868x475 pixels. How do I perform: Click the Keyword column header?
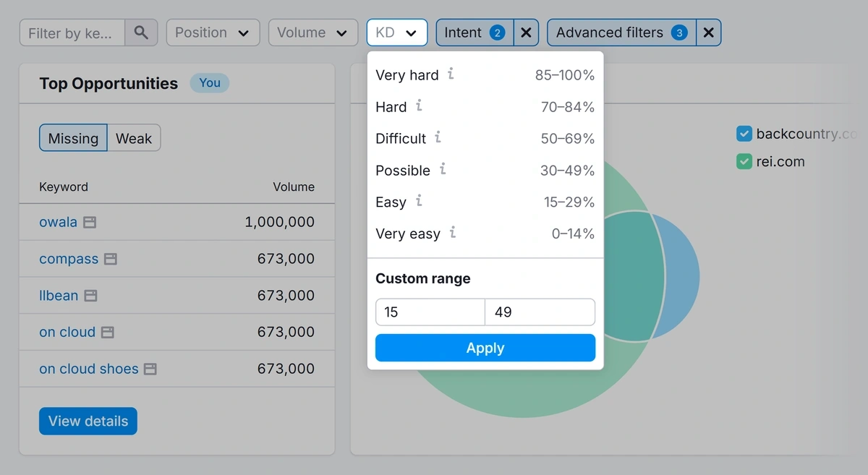point(64,187)
